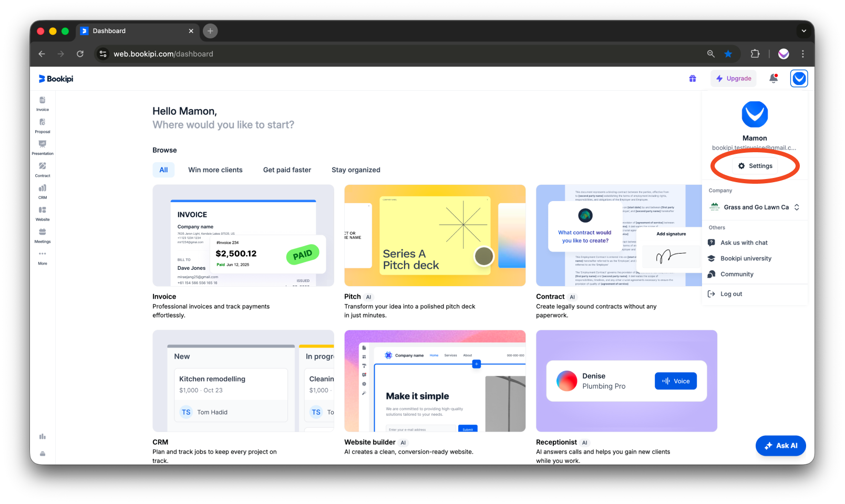Open Meetings in the sidebar
This screenshot has height=504, width=845.
[43, 235]
